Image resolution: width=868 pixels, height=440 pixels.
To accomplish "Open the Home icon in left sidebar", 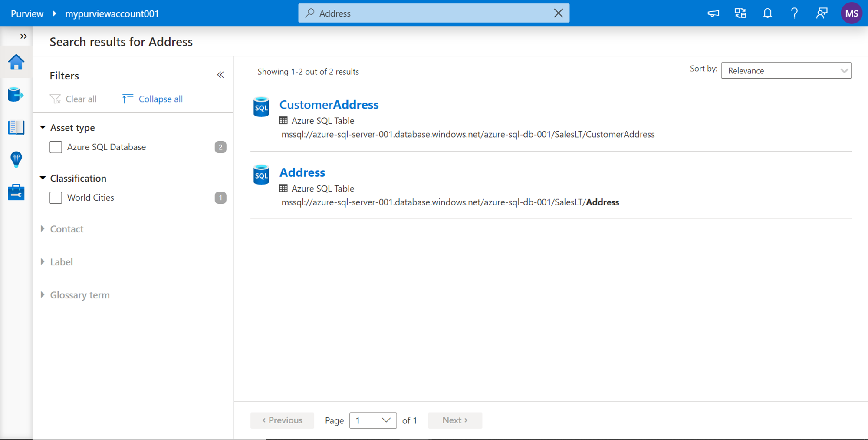I will pyautogui.click(x=16, y=62).
